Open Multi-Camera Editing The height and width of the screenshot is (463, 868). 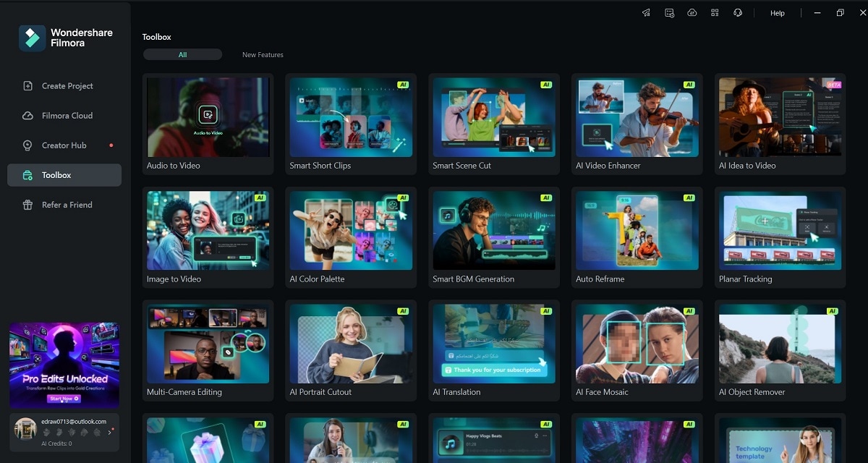click(208, 350)
